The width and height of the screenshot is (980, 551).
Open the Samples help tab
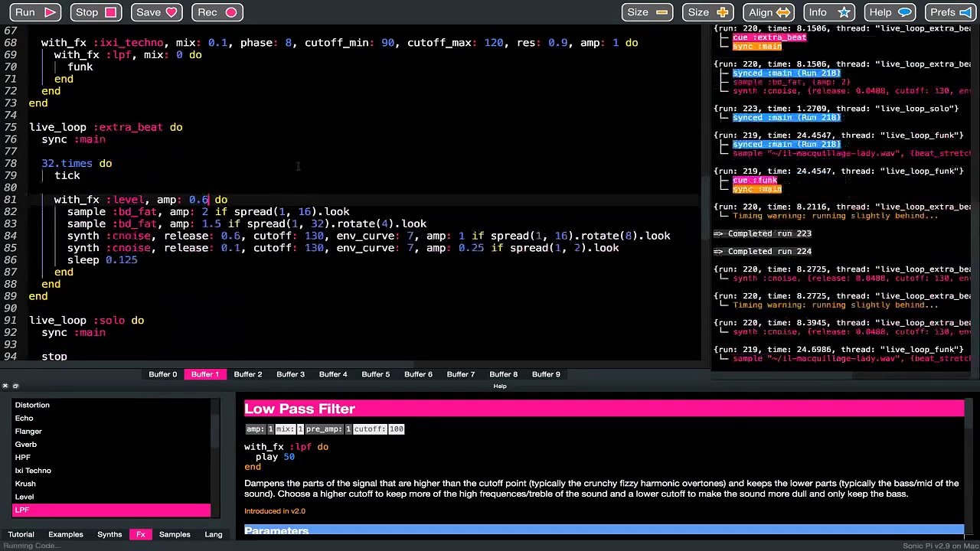175,534
